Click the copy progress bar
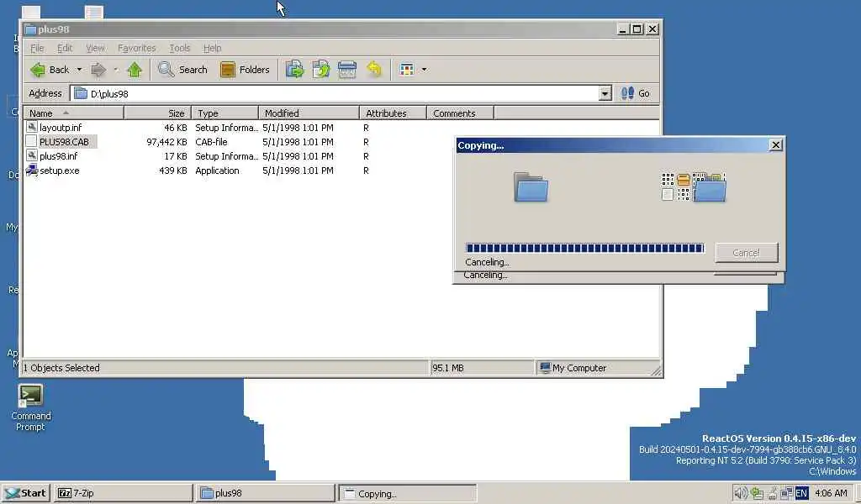Image resolution: width=861 pixels, height=504 pixels. click(584, 248)
